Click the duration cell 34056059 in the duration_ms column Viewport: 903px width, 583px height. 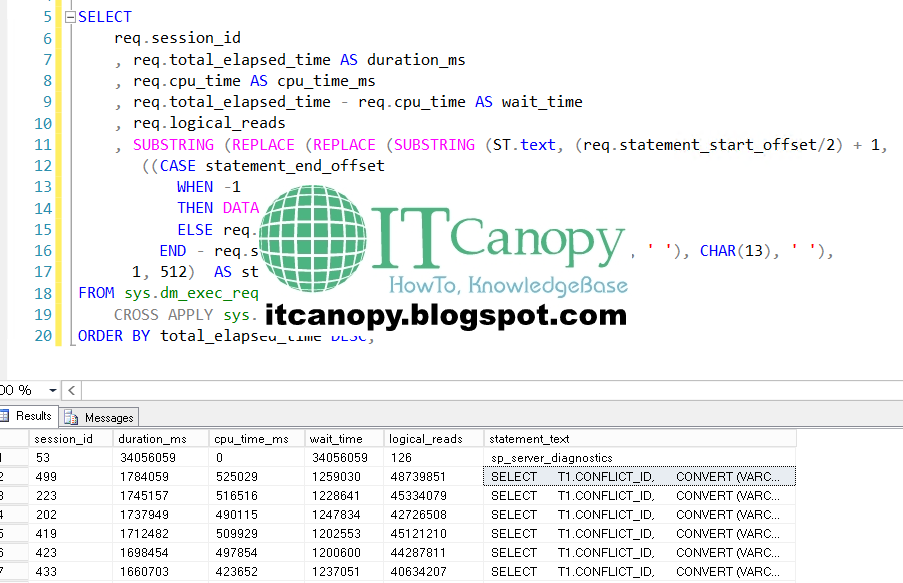coord(161,458)
